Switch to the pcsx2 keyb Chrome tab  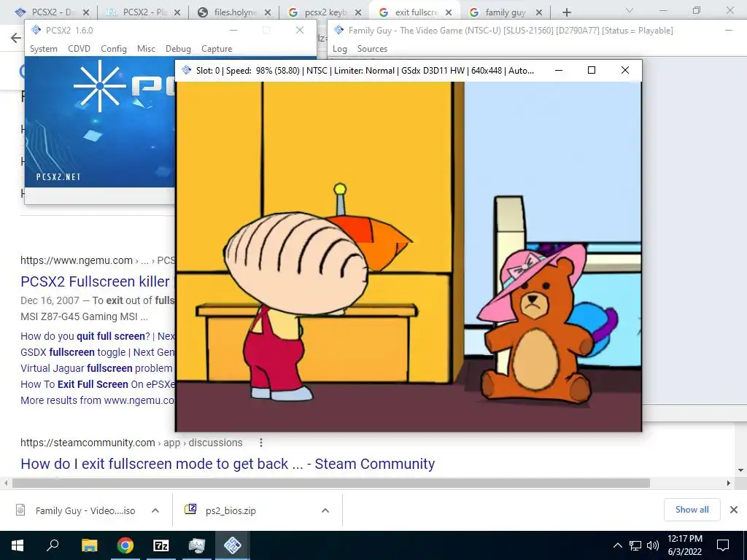325,12
